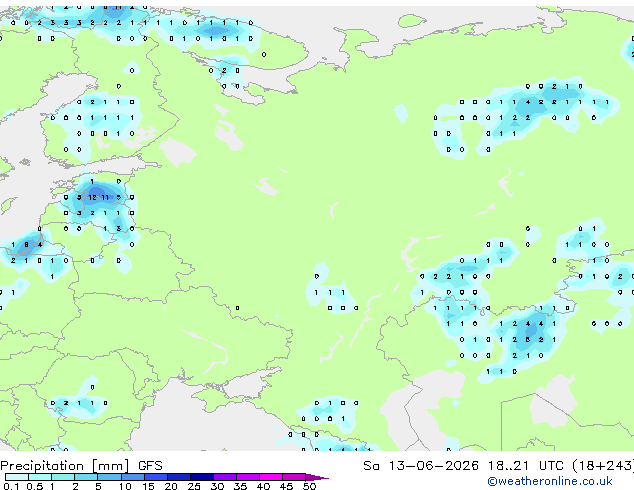Click the 'Sa 13-06-2026' date label
This screenshot has height=490, width=634.
coord(421,466)
